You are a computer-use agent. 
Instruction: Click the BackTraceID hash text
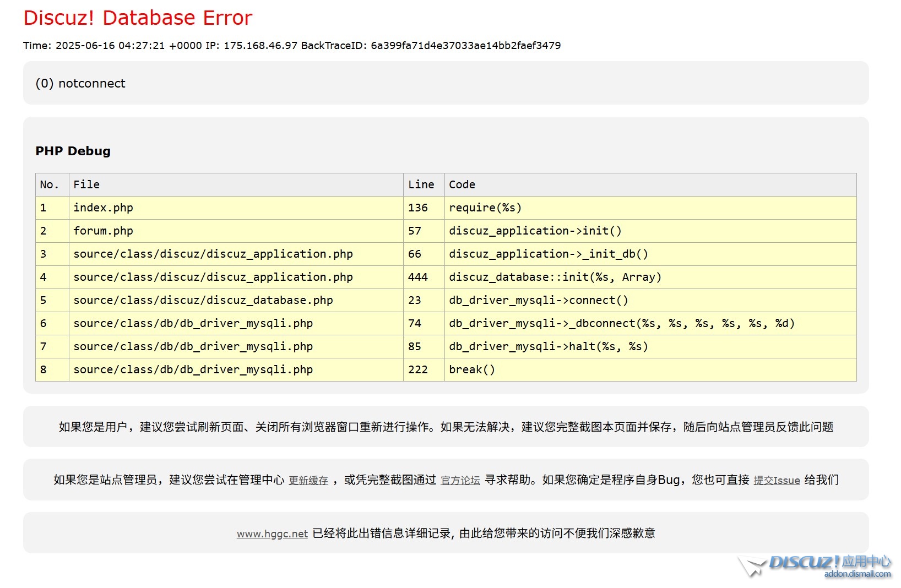(x=465, y=46)
